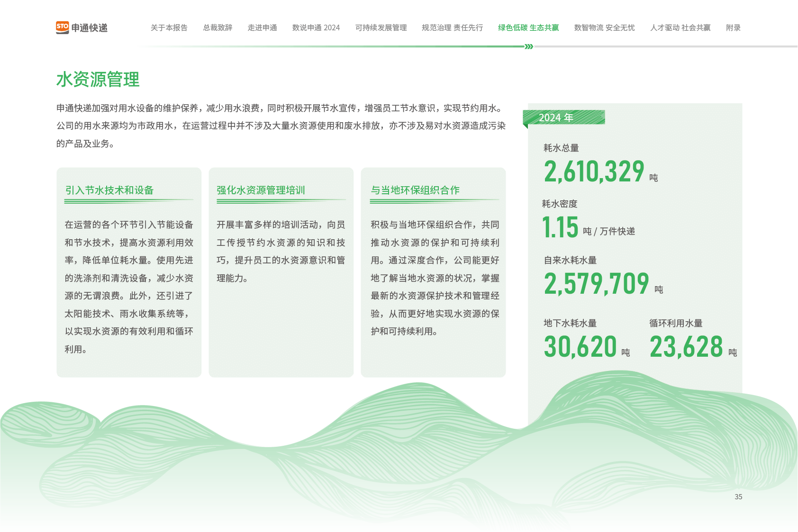Image resolution: width=798 pixels, height=532 pixels.
Task: Click the 2,610,329 total water consumption figure
Action: click(x=594, y=171)
